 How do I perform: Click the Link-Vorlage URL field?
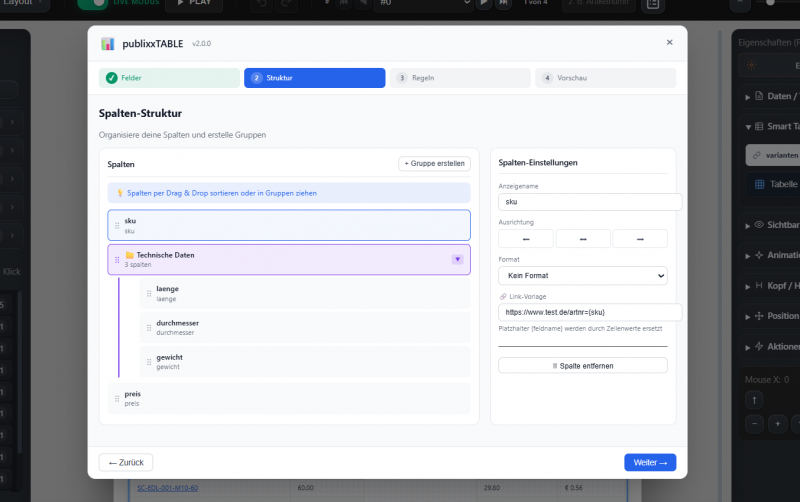(589, 312)
